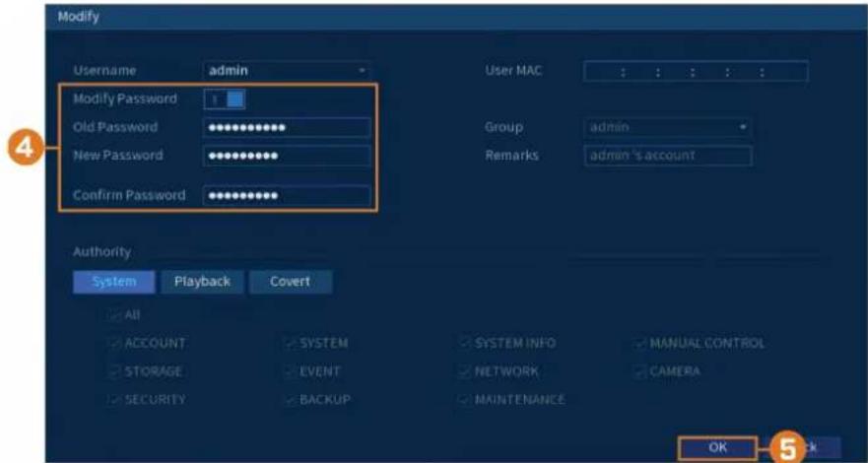868x463 pixels.
Task: Click the Old Password field
Action: tap(286, 128)
